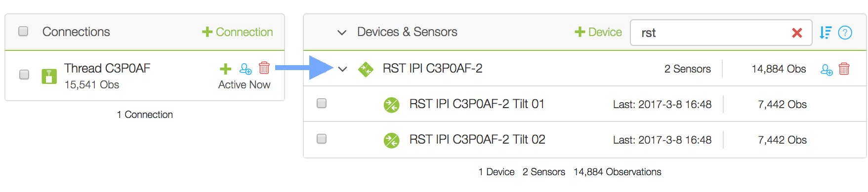Toggle the Connections select-all checkbox
Screen dimensions: 868x192
23,32
